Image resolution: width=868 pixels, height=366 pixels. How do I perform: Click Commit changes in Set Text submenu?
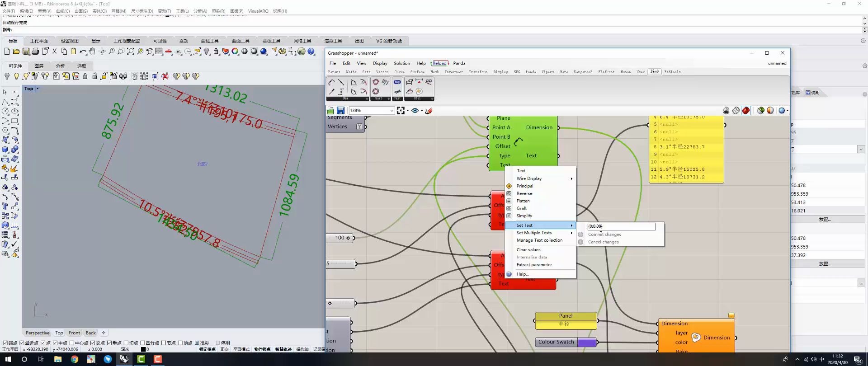[604, 235]
